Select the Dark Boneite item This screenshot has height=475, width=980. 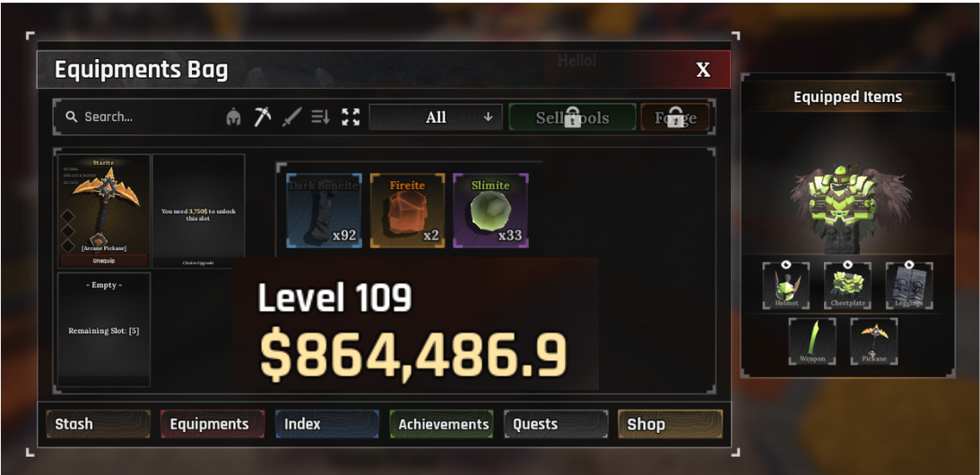[324, 212]
